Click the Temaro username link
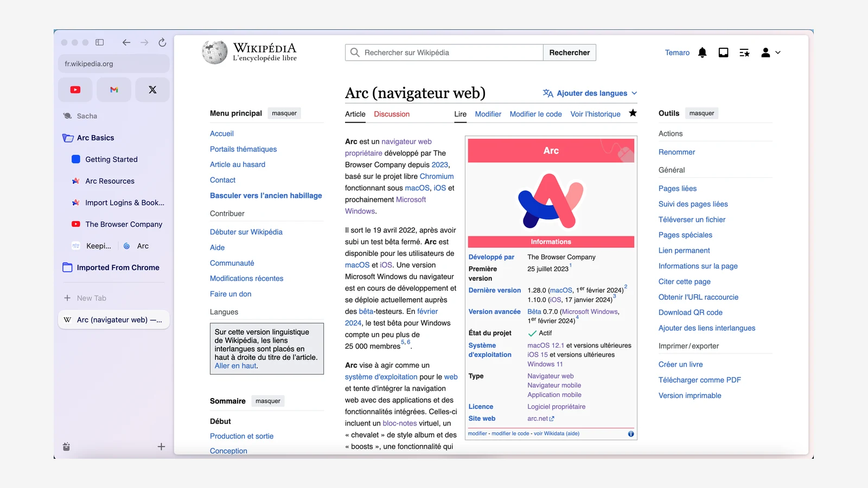 [678, 53]
